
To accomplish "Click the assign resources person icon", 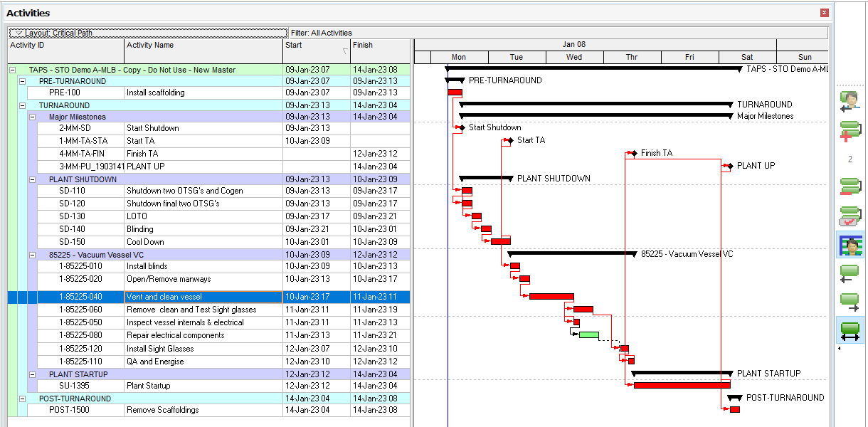I will click(850, 101).
